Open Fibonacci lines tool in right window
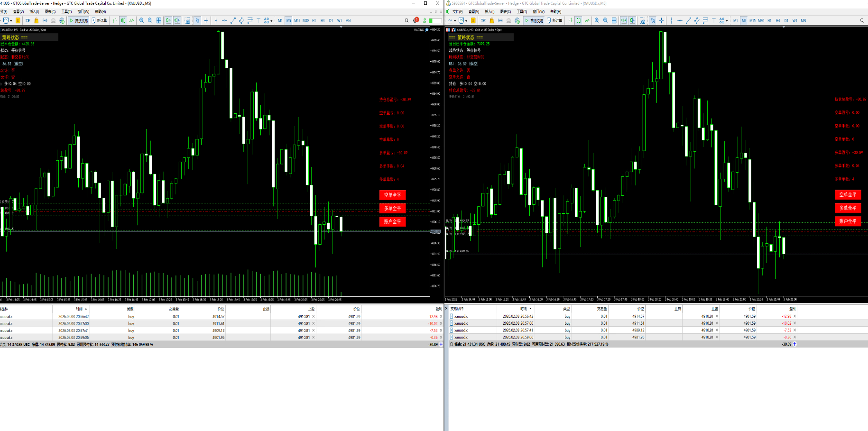The width and height of the screenshot is (868, 431). click(705, 20)
